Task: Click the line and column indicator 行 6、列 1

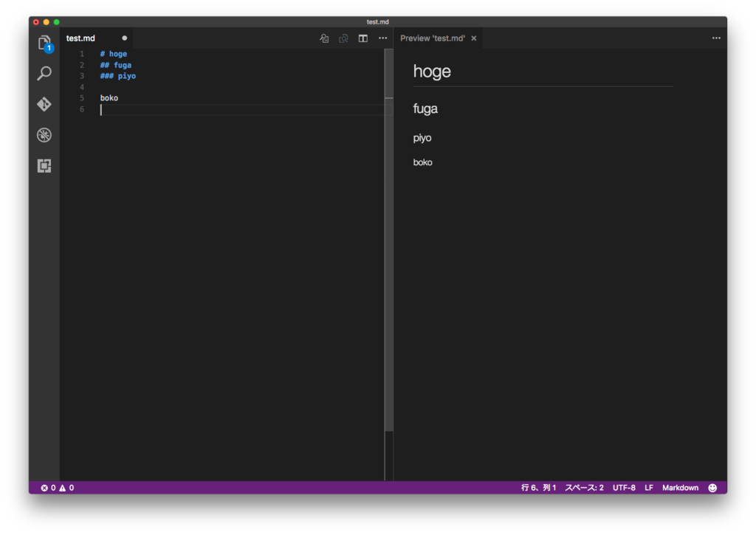Action: tap(538, 488)
